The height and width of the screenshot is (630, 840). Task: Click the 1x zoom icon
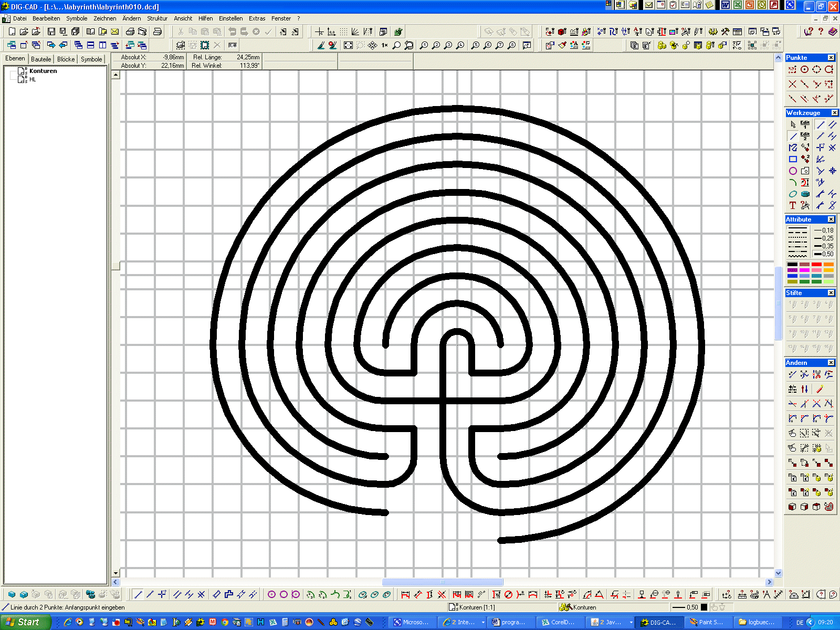coord(384,45)
